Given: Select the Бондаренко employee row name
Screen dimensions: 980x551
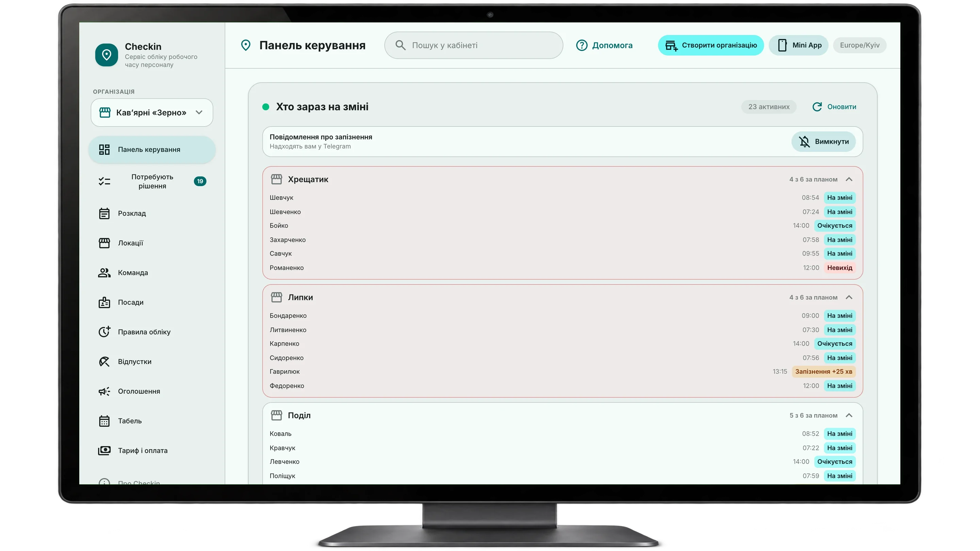Looking at the screenshot, I should [x=288, y=316].
